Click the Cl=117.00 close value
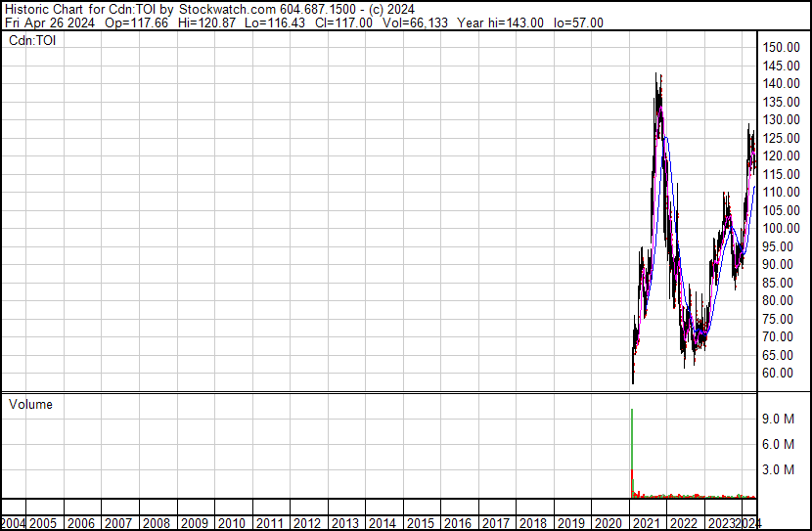 [x=343, y=22]
